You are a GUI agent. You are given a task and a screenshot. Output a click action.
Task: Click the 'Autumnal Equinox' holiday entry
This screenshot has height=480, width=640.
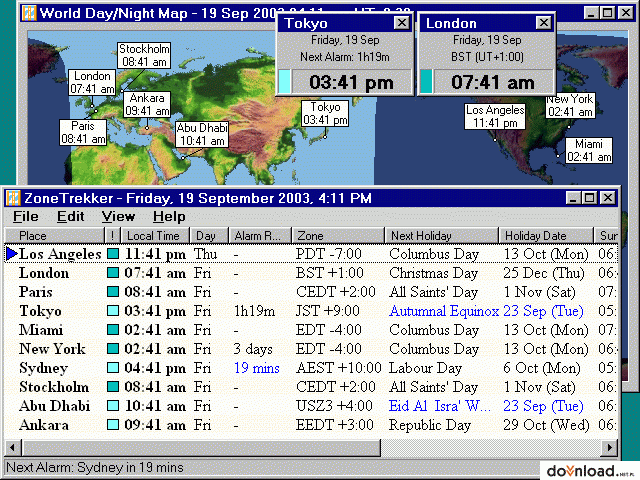point(444,311)
